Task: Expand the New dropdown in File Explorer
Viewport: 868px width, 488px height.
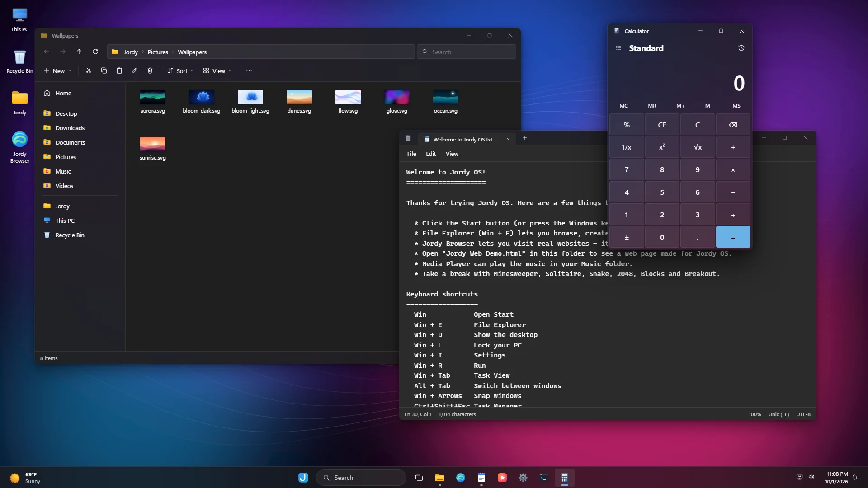Action: [58, 71]
